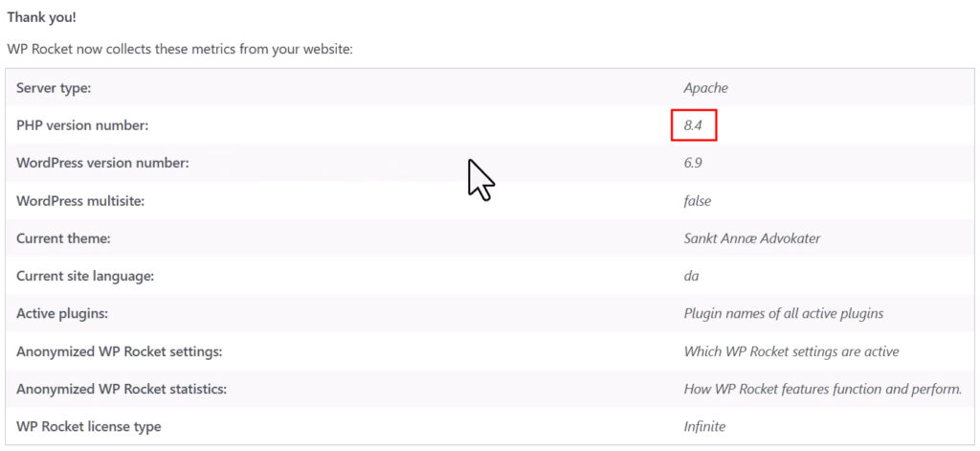The image size is (980, 451).
Task: Select the multisite value 'false'
Action: click(x=698, y=201)
